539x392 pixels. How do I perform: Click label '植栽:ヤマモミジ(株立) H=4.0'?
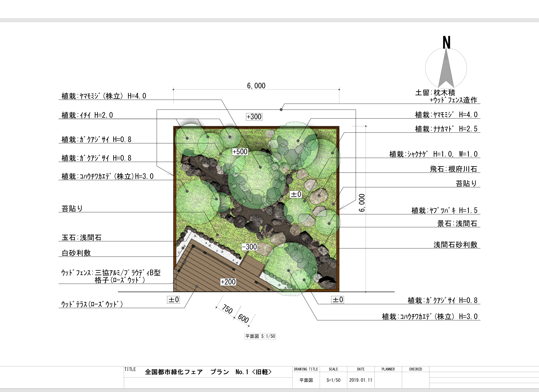(104, 96)
